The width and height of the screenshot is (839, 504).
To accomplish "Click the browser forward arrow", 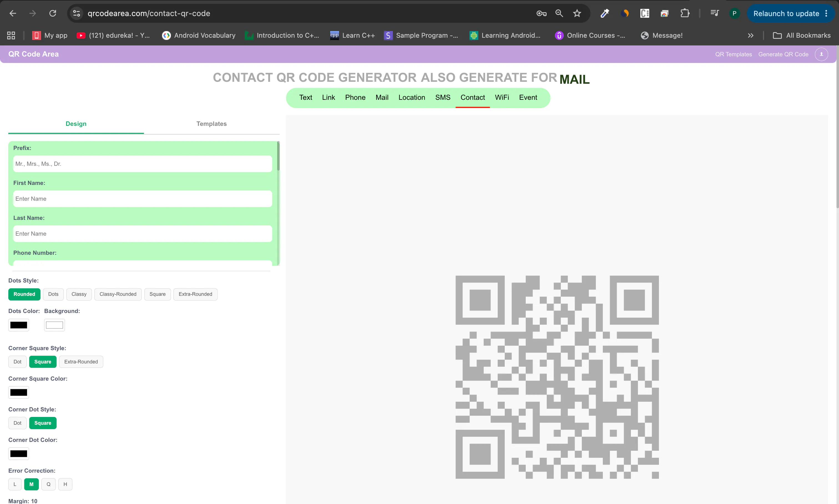I will pyautogui.click(x=33, y=13).
